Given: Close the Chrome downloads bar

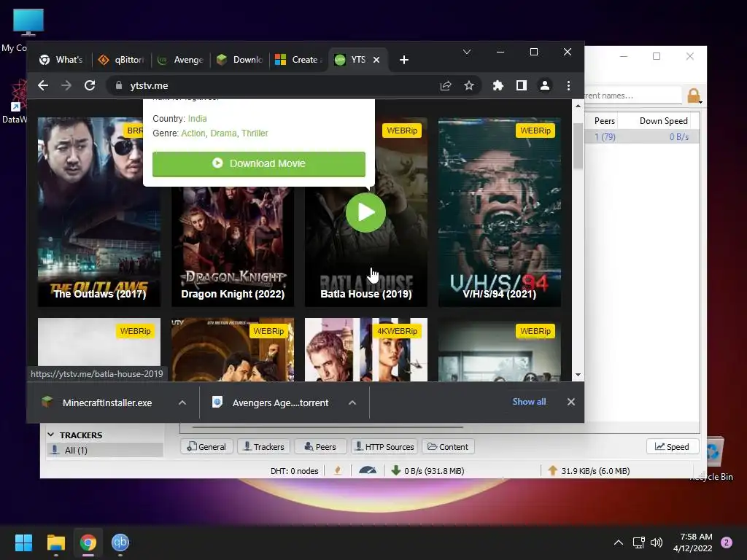Looking at the screenshot, I should (570, 402).
